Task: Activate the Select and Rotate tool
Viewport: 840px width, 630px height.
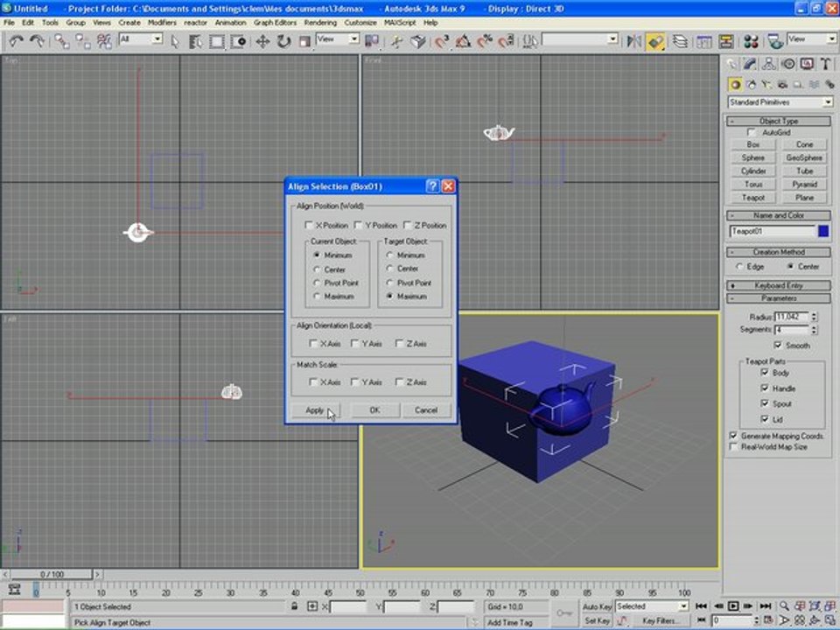Action: coord(283,41)
